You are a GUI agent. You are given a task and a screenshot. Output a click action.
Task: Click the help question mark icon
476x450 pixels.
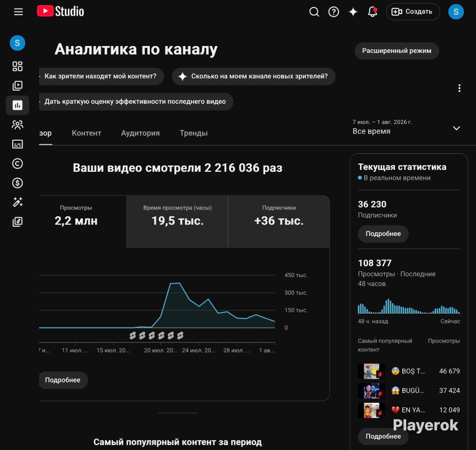pyautogui.click(x=334, y=12)
